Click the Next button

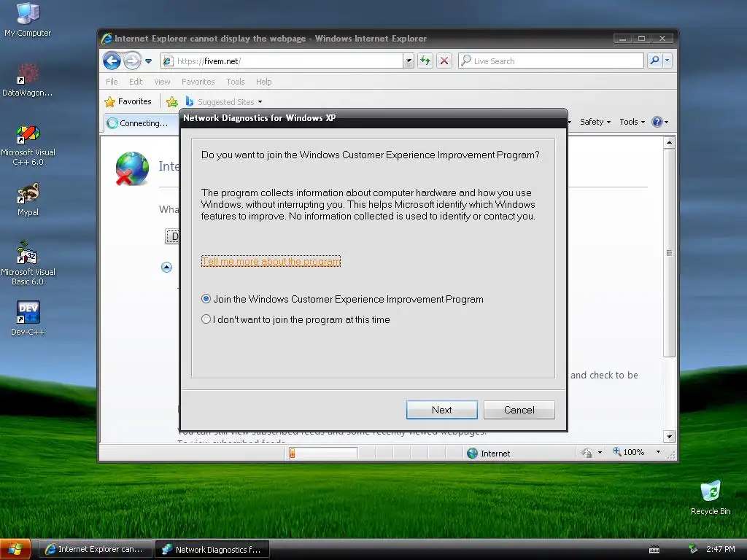pos(441,410)
